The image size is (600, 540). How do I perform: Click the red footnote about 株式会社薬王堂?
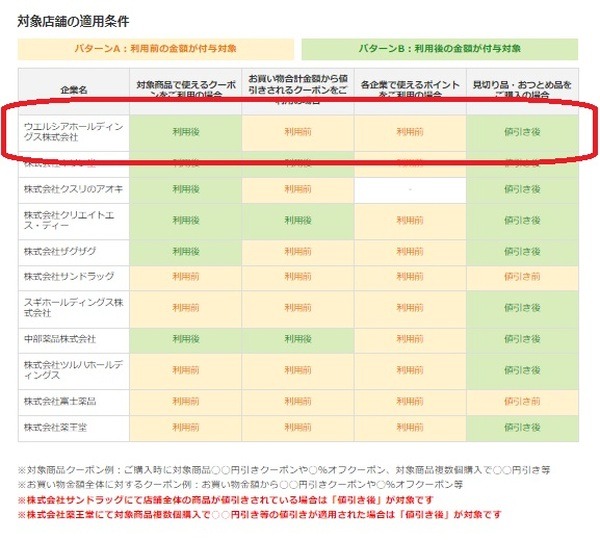[x=259, y=515]
